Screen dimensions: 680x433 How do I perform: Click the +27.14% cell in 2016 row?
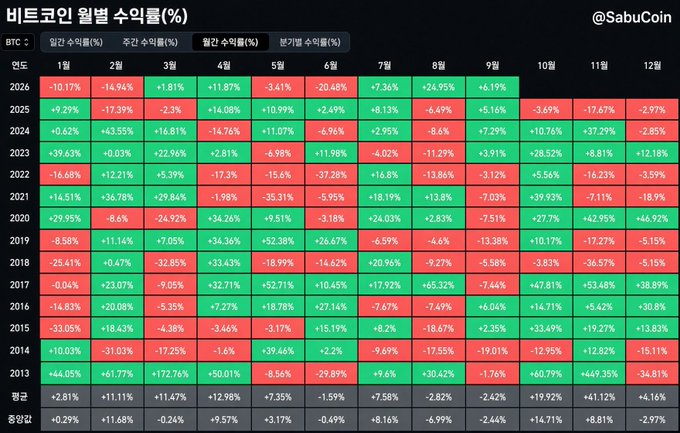pyautogui.click(x=331, y=307)
